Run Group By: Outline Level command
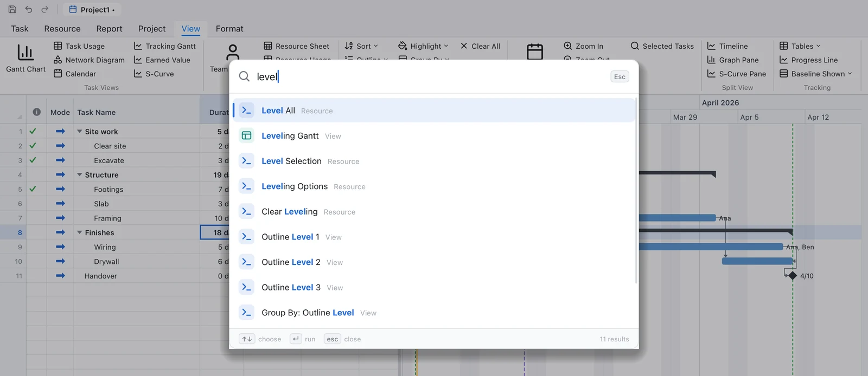Viewport: 868px width, 376px height. point(433,313)
